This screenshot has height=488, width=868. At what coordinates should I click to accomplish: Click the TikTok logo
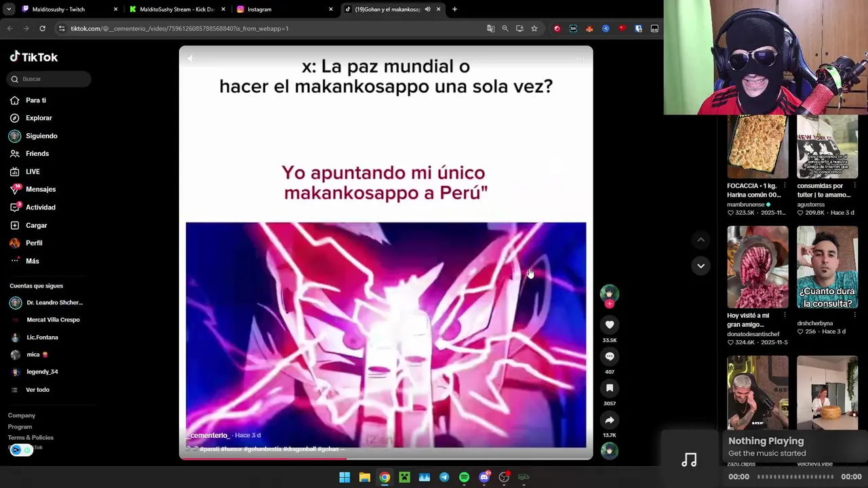tap(34, 57)
